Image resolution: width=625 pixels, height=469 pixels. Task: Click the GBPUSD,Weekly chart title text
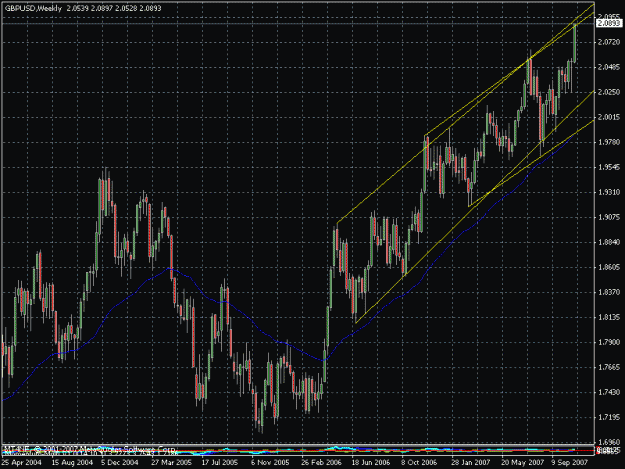point(33,8)
